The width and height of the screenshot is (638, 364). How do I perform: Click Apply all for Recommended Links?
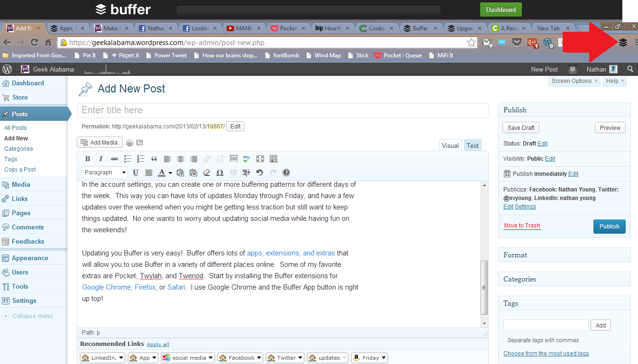coord(158,344)
